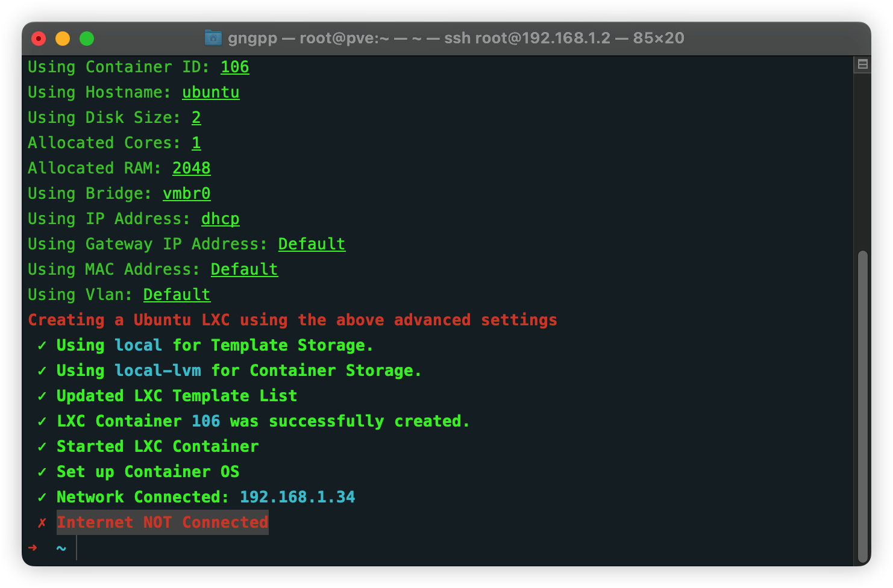The image size is (893, 588).
Task: Click the red arrow prompt symbol
Action: (33, 548)
